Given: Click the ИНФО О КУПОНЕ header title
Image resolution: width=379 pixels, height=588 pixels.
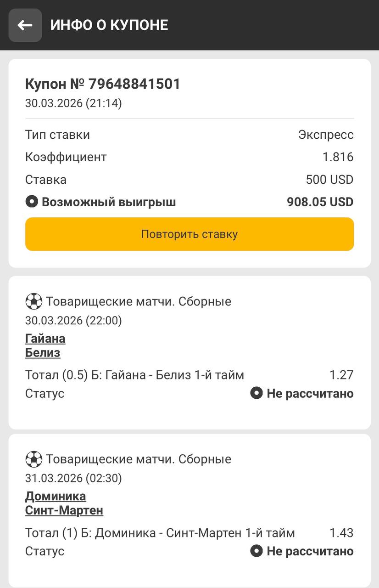Looking at the screenshot, I should click(x=109, y=25).
